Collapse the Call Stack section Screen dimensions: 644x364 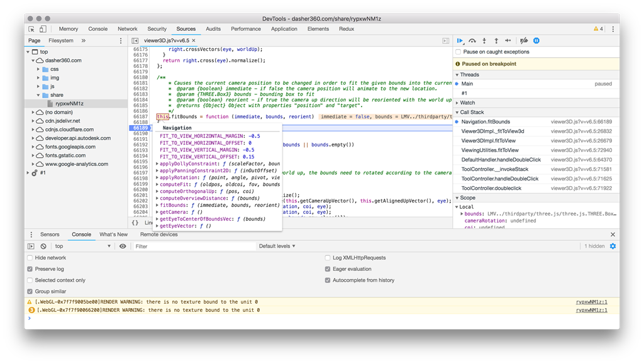(x=472, y=112)
